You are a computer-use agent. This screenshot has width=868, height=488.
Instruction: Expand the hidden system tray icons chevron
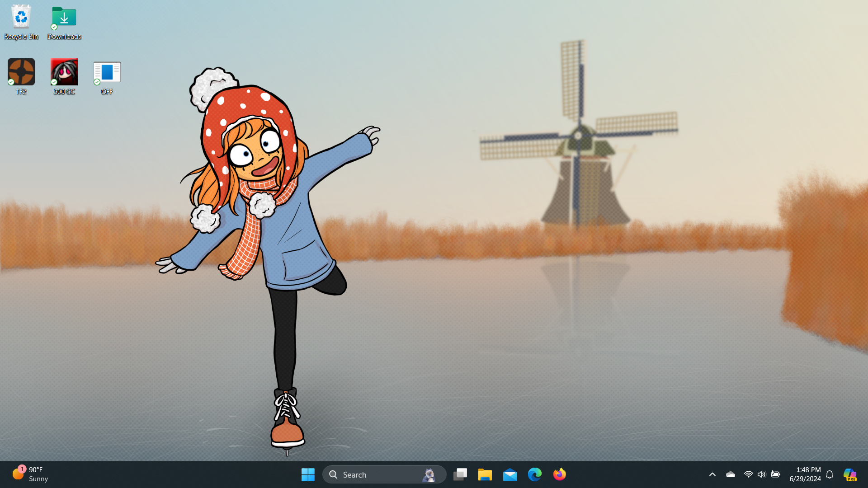pyautogui.click(x=712, y=474)
